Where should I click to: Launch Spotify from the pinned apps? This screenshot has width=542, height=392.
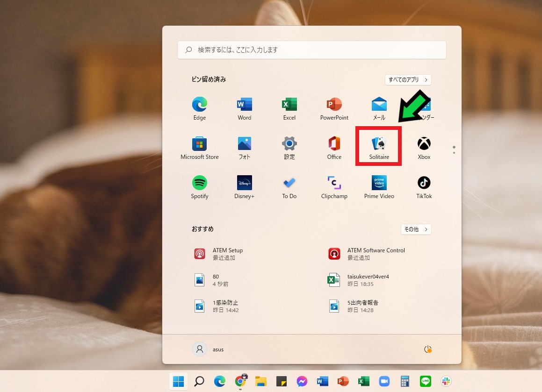[200, 187]
